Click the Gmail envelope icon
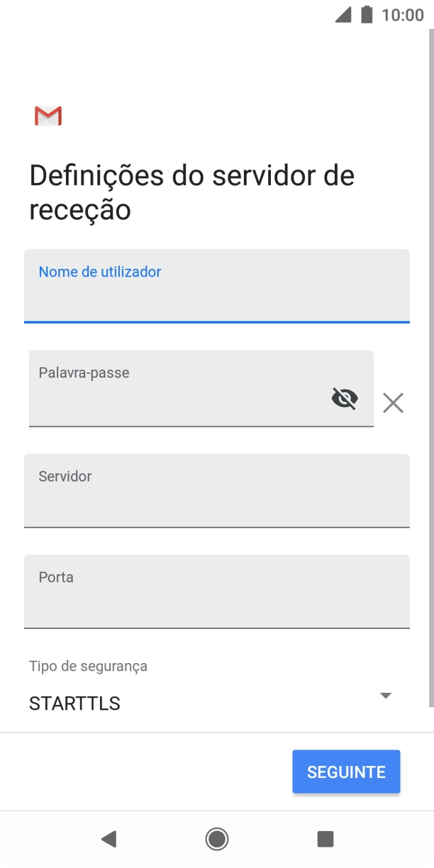 pyautogui.click(x=48, y=116)
